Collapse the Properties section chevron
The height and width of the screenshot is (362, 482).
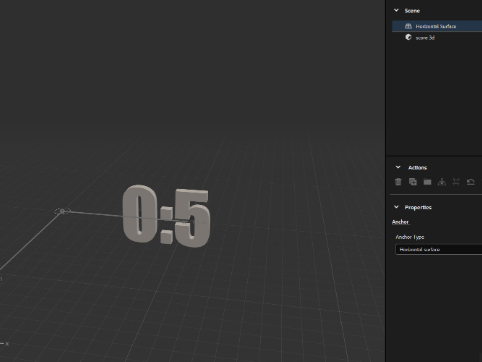396,207
